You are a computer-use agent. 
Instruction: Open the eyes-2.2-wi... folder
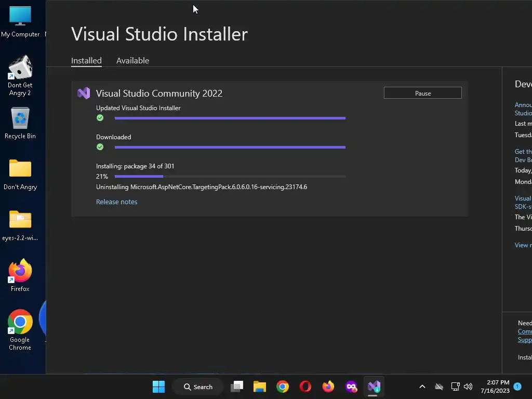point(20,225)
